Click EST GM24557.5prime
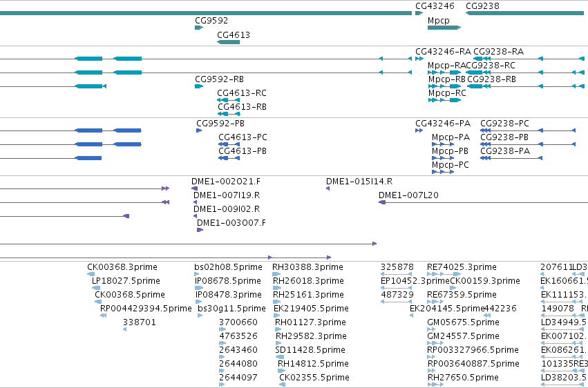This screenshot has width=588, height=388. click(x=463, y=337)
